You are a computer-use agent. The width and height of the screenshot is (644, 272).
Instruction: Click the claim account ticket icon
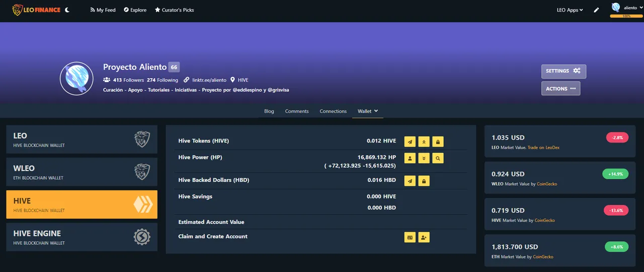click(x=410, y=237)
